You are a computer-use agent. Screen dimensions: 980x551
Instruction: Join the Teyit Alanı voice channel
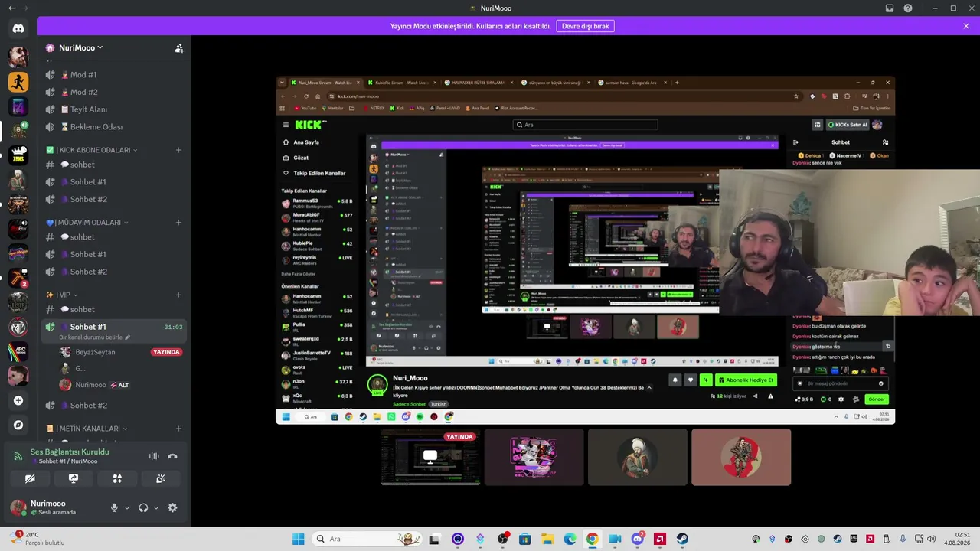pyautogui.click(x=113, y=109)
